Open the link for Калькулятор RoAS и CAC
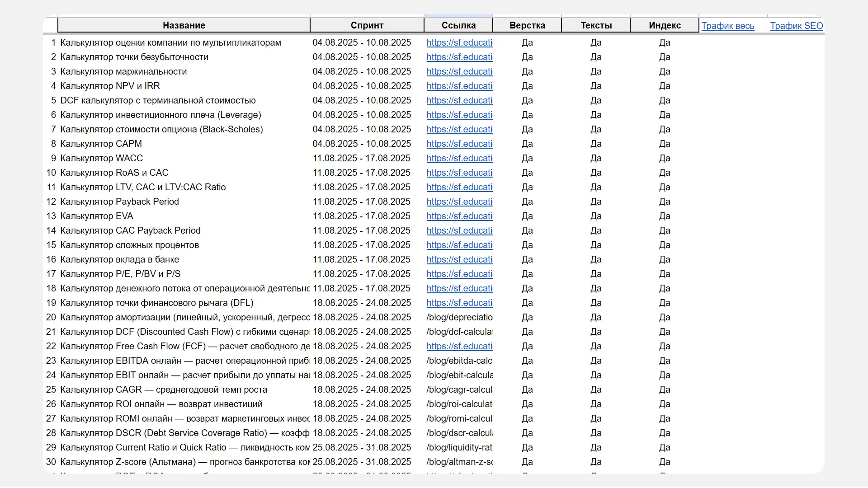 coord(460,173)
